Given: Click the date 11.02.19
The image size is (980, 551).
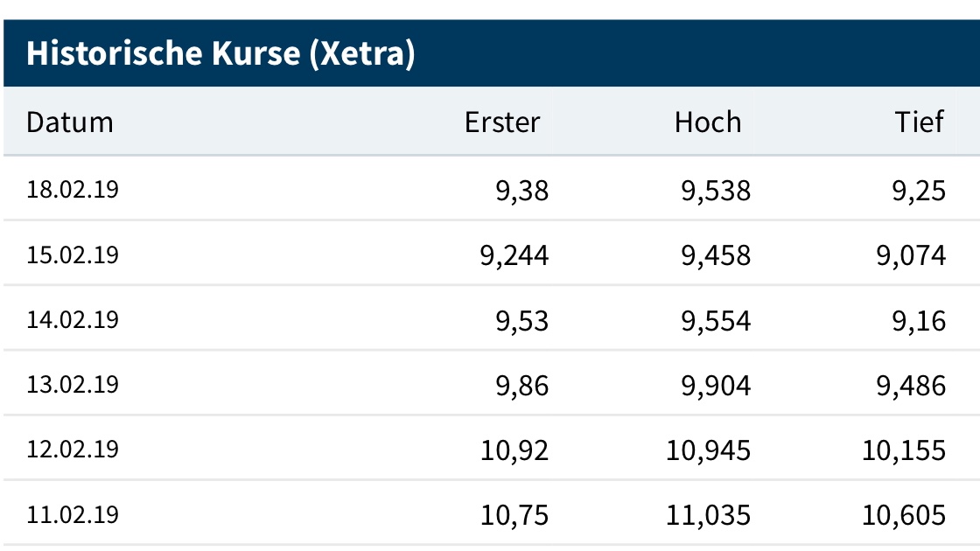Looking at the screenshot, I should point(73,513).
